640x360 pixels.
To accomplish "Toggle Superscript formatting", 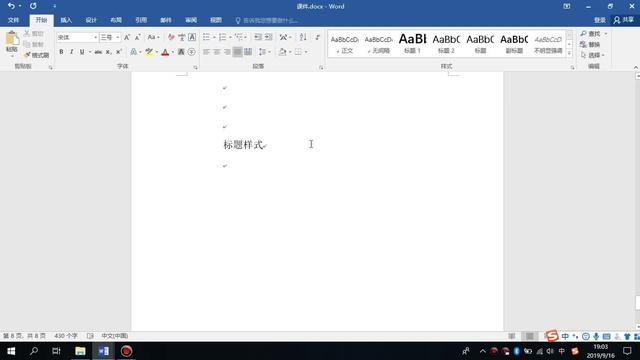I will pyautogui.click(x=118, y=52).
